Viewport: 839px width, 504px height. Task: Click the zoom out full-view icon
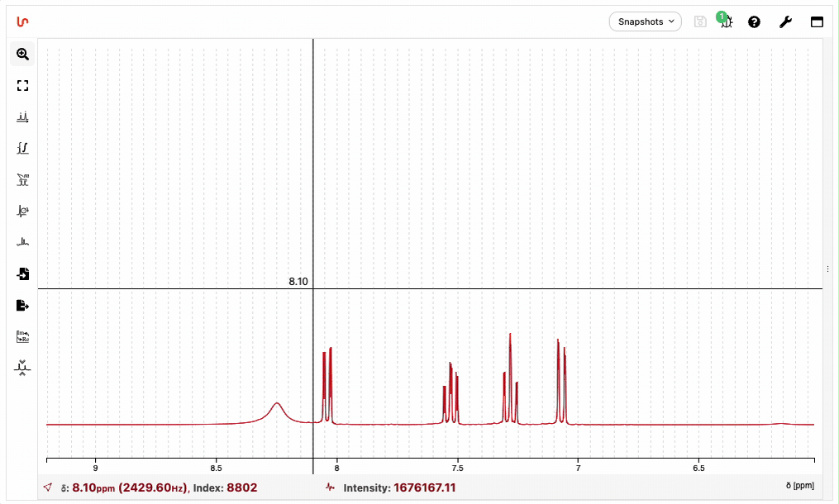click(22, 85)
